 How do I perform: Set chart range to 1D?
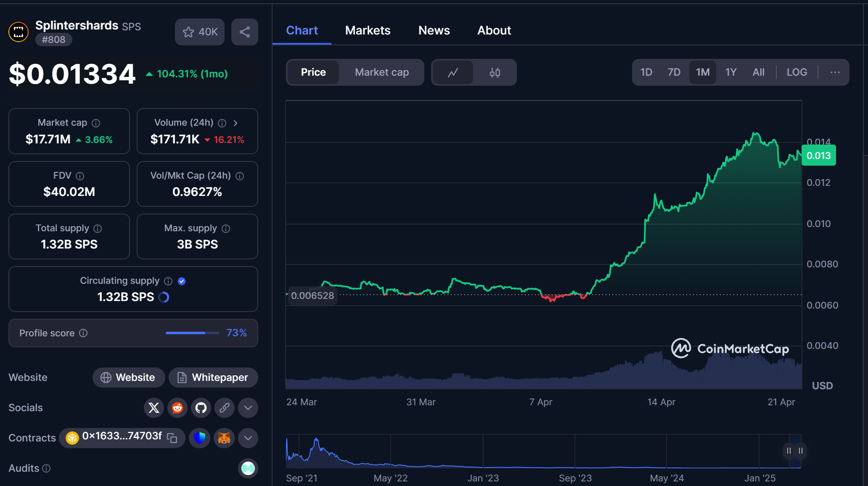click(646, 72)
